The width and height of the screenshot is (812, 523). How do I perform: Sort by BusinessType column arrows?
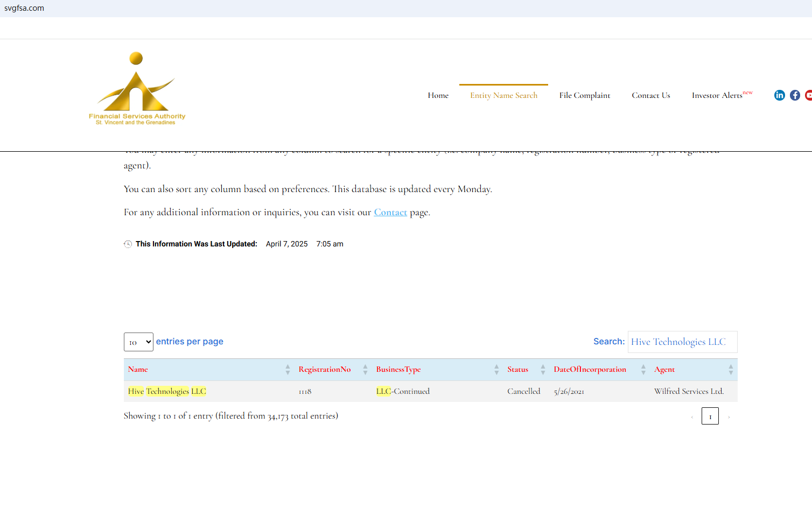coord(496,370)
